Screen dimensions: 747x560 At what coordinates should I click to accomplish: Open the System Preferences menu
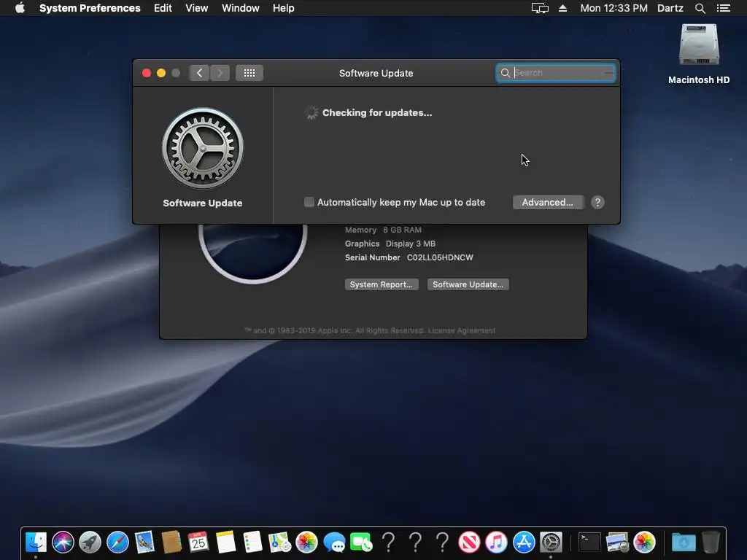point(90,8)
